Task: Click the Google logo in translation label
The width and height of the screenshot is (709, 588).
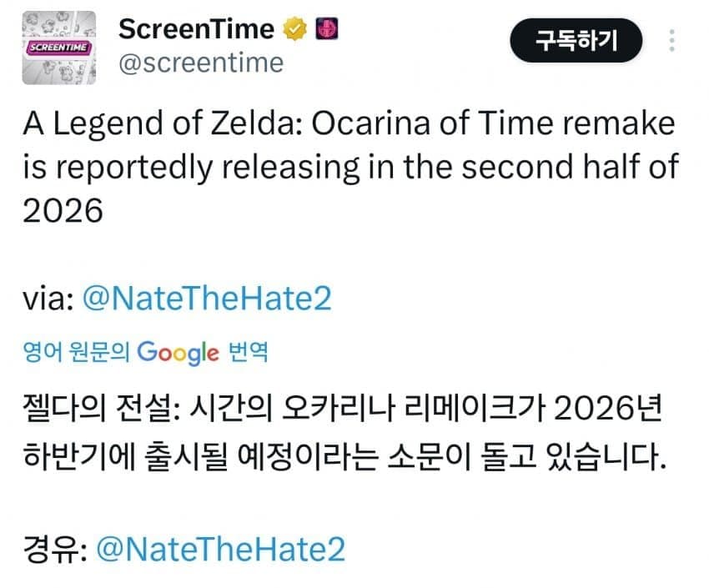Action: click(x=177, y=352)
